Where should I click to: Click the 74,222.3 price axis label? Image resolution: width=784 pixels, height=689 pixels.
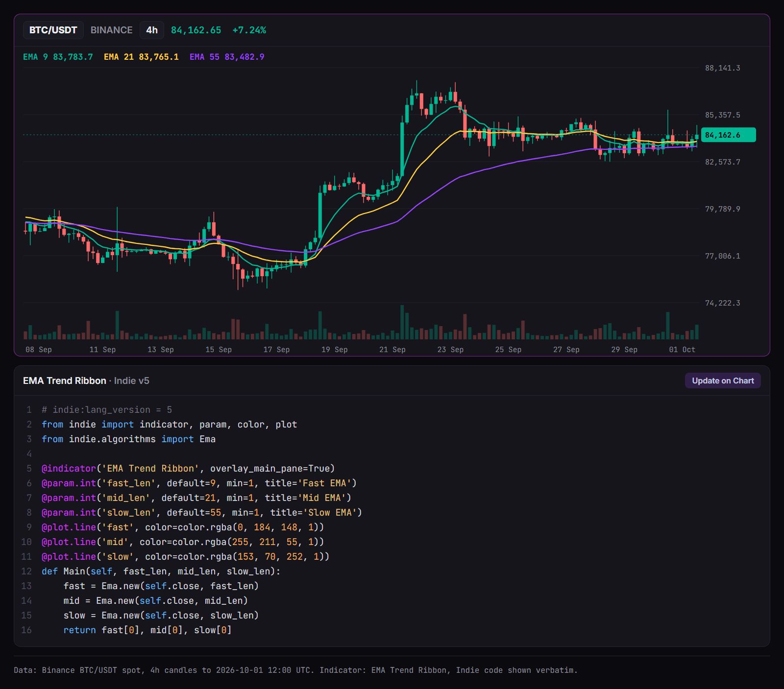[x=723, y=303]
